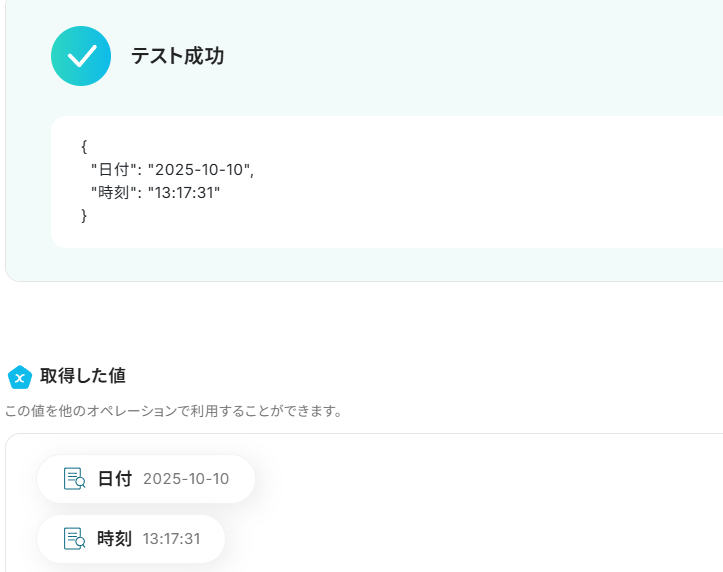Click the green checkmark success icon
This screenshot has width=723, height=572.
coord(81,56)
